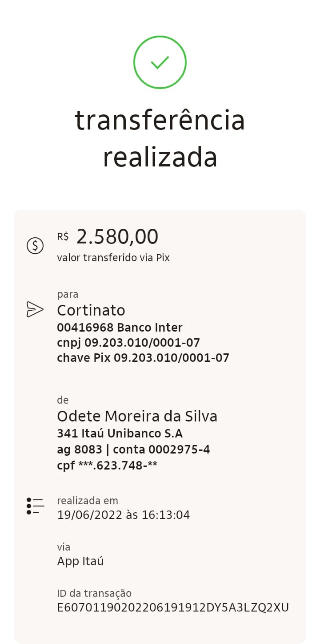Click valor transferido via Pix label
Viewport: 320px width, 644px height.
[113, 258]
